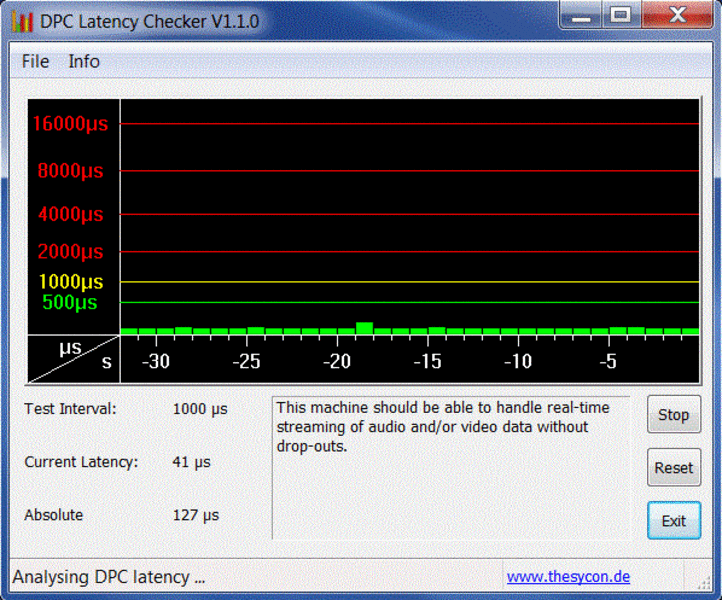The height and width of the screenshot is (600, 722).
Task: Stop the latency analysis
Action: click(x=674, y=414)
